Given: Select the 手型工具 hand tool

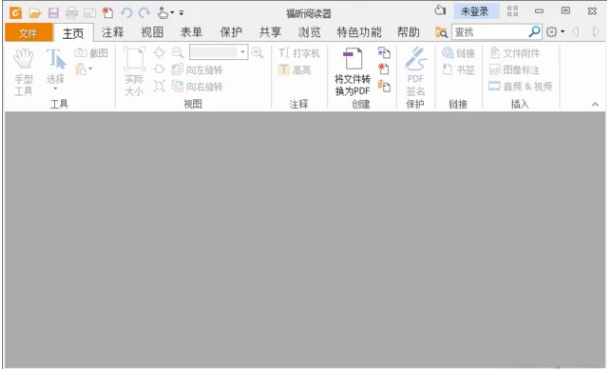Looking at the screenshot, I should pyautogui.click(x=23, y=72).
